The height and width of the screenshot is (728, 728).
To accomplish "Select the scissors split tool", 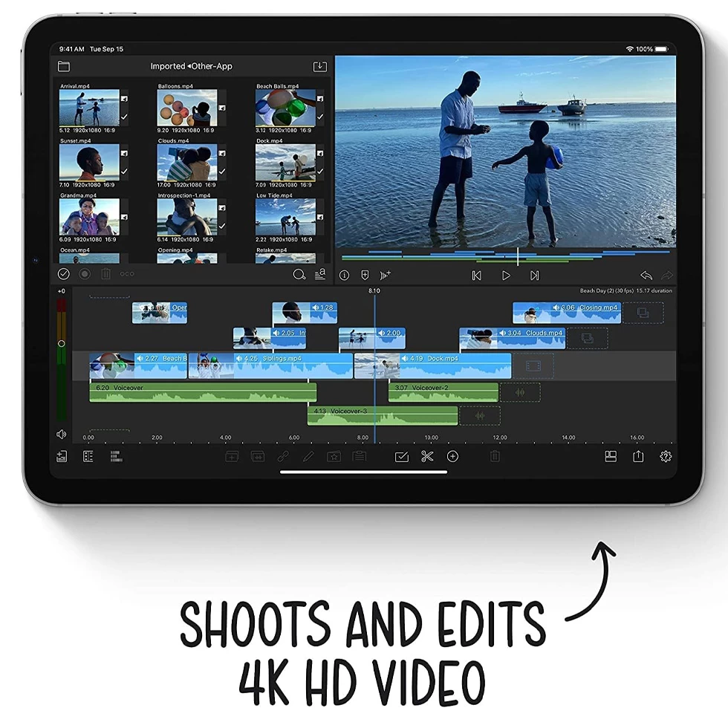I will tap(427, 456).
